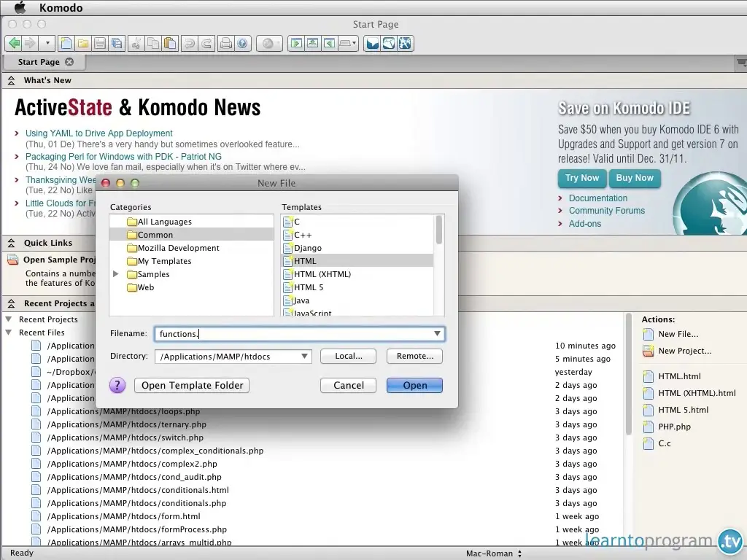Click the greyed-out globe preview toolbar icon
747x560 pixels.
[x=268, y=43]
